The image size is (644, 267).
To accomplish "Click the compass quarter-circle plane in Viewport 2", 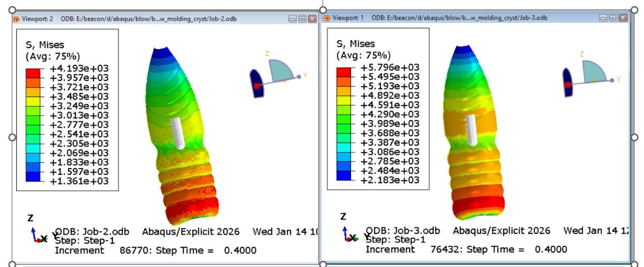I will (x=281, y=70).
